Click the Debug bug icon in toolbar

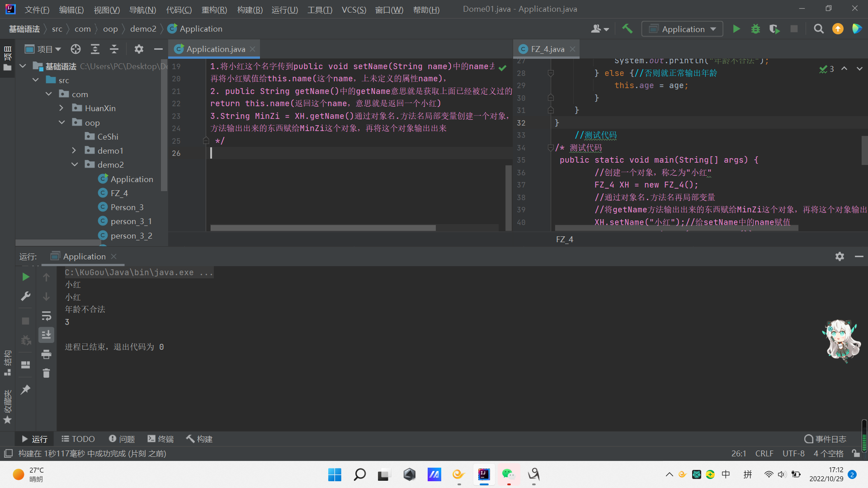pyautogui.click(x=755, y=29)
